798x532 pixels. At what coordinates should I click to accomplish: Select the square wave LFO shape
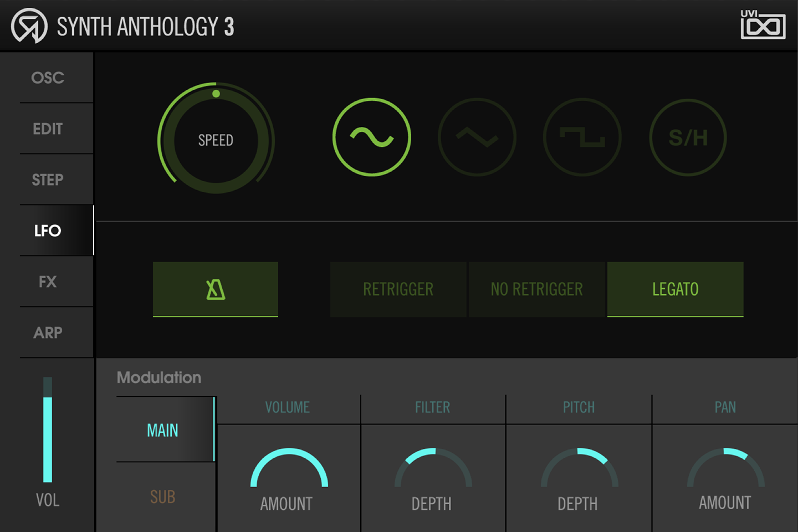tap(582, 136)
